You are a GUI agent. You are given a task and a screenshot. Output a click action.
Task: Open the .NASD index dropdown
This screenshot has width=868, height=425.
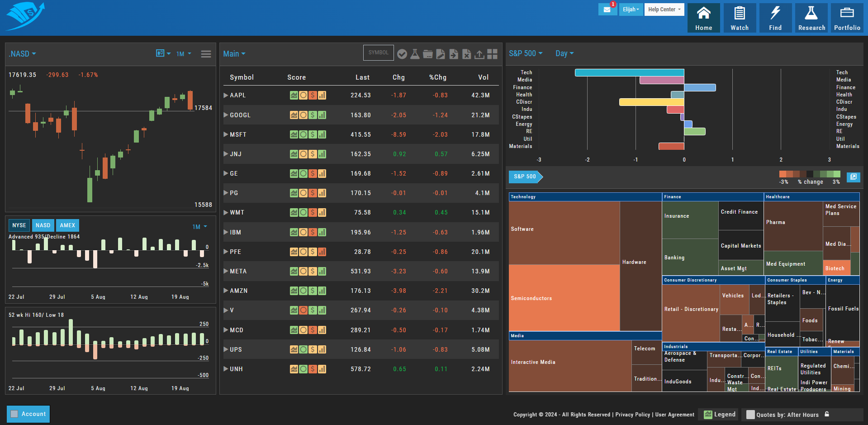[x=22, y=54]
